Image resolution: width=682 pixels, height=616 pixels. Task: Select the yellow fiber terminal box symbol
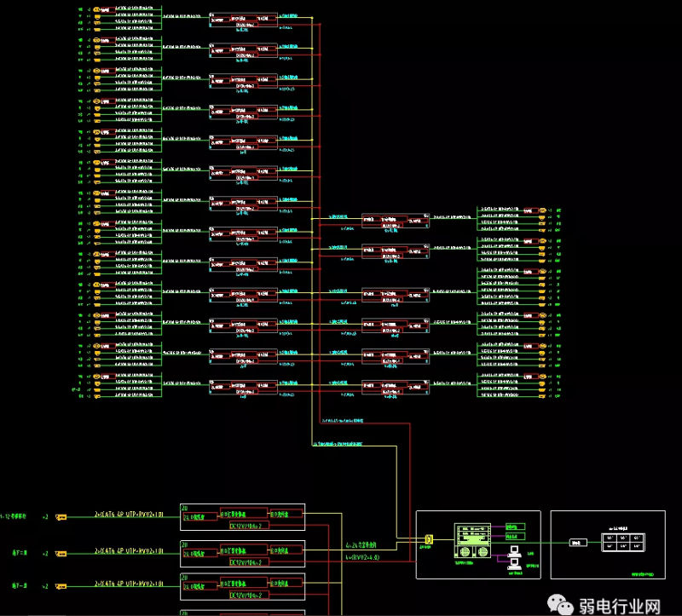click(x=429, y=538)
